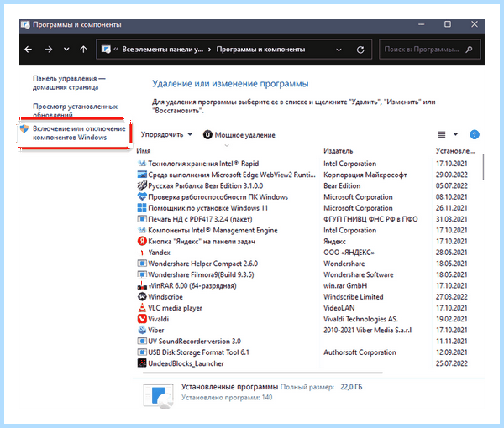Viewport: 504px width, 428px height.
Task: Click the Русская Рыбалка Bear Edition icon
Action: point(142,185)
